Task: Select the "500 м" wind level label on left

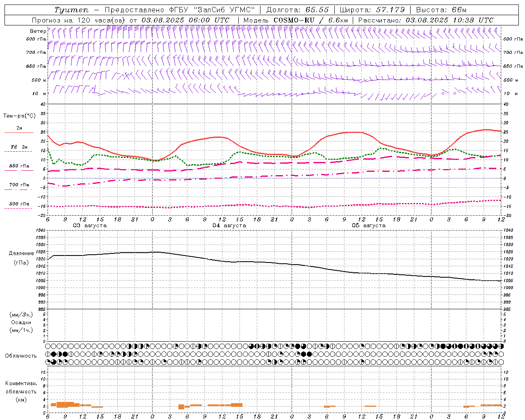Action: tap(39, 80)
